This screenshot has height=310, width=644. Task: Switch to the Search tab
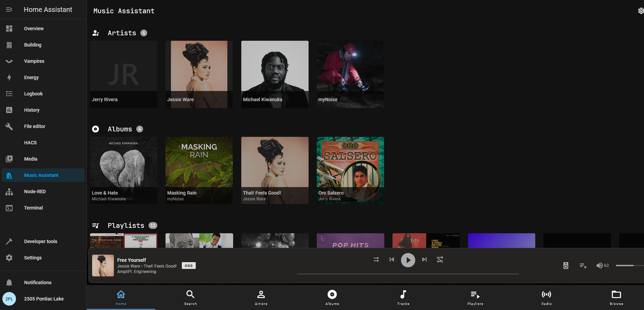(x=190, y=297)
